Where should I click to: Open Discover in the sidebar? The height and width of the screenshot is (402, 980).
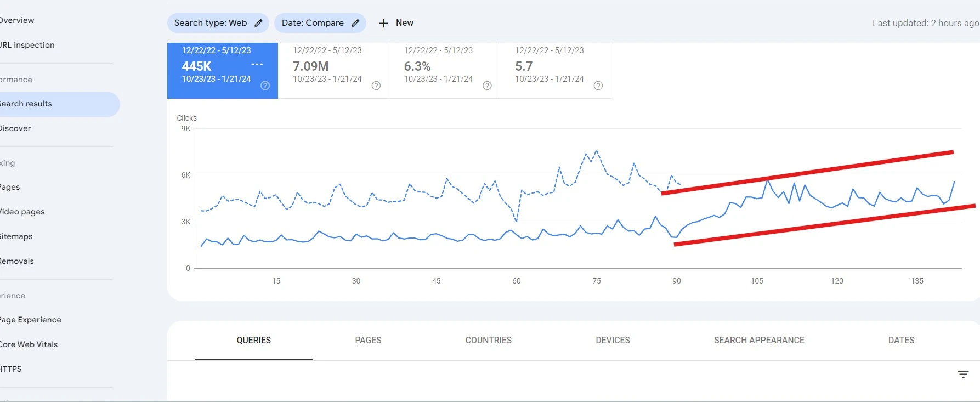coord(15,128)
